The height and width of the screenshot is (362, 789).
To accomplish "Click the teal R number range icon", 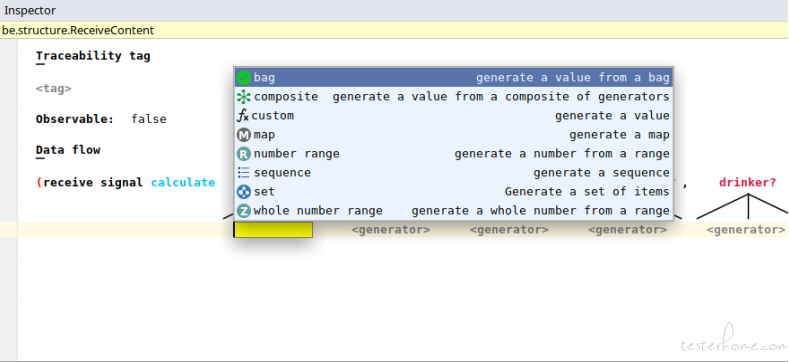I will point(244,154).
